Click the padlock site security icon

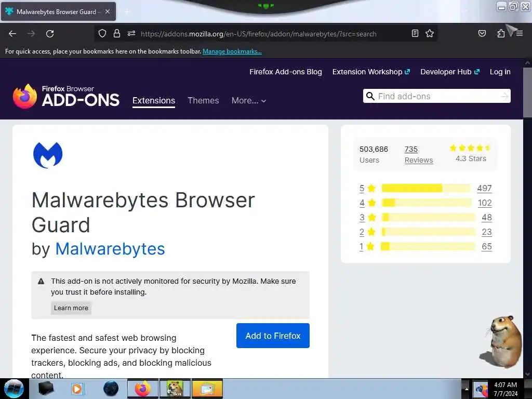(x=117, y=34)
